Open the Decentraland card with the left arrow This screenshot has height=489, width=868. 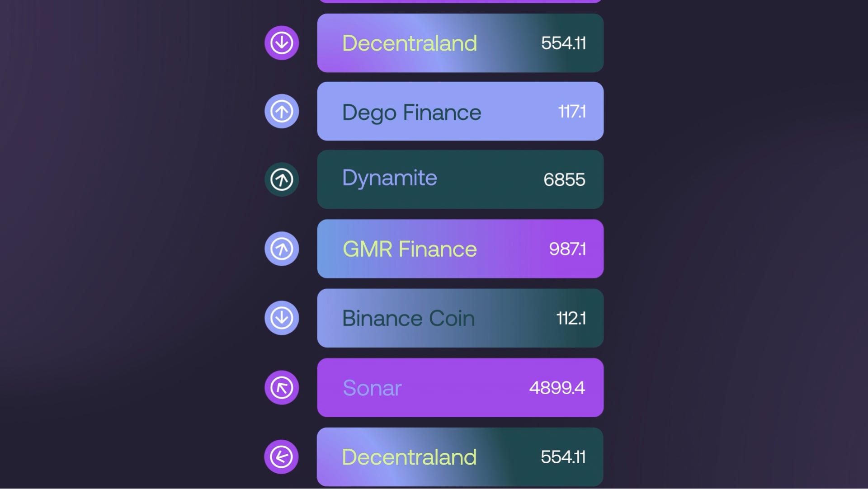tap(460, 456)
